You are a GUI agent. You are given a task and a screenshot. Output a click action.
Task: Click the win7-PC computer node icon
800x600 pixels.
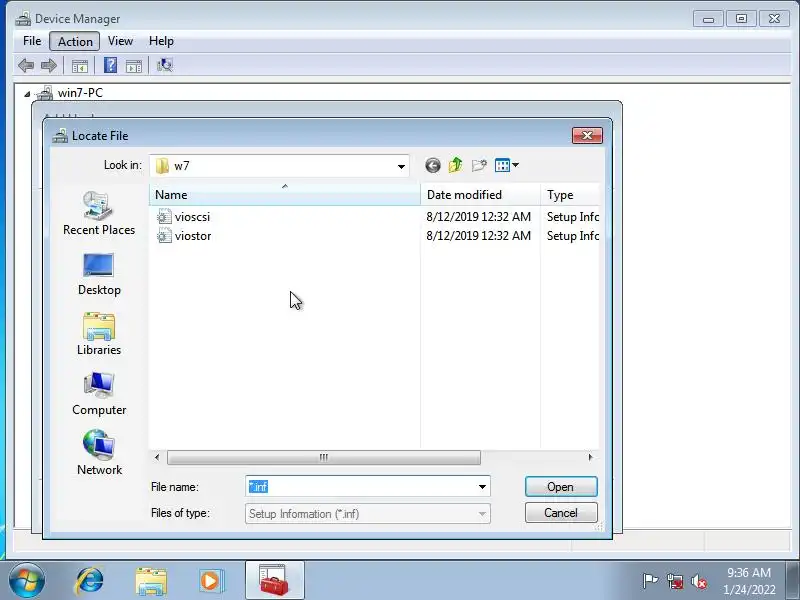coord(45,93)
